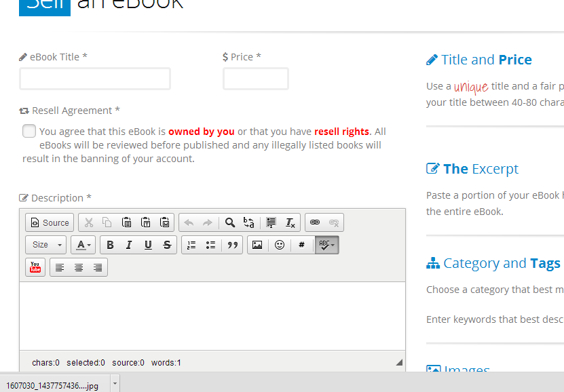Toggle the numbered list option
Viewport: 564px width, 392px height.
coord(191,245)
